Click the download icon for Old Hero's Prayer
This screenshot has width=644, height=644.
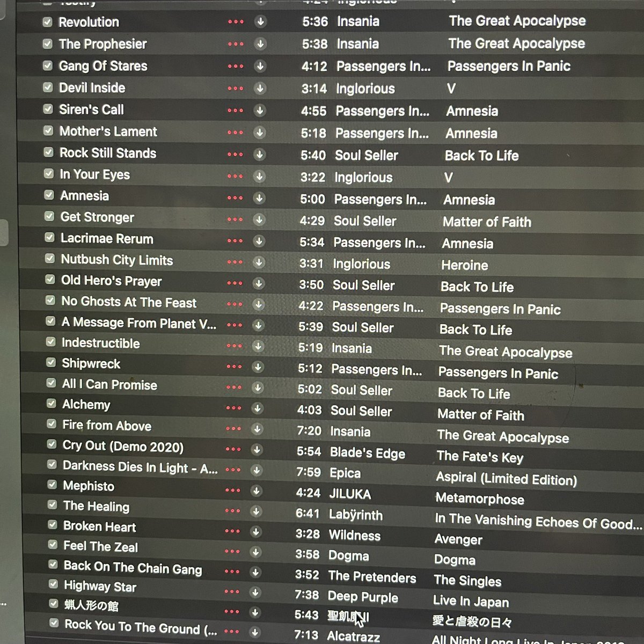259,283
